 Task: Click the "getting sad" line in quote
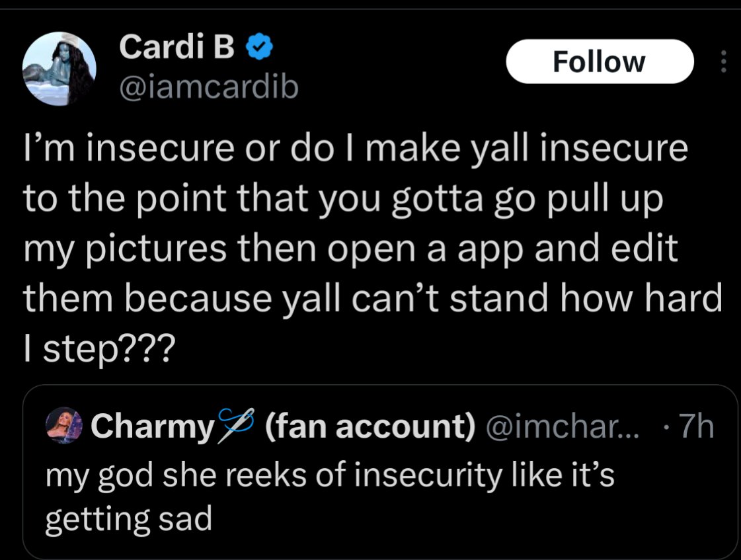pyautogui.click(x=128, y=519)
